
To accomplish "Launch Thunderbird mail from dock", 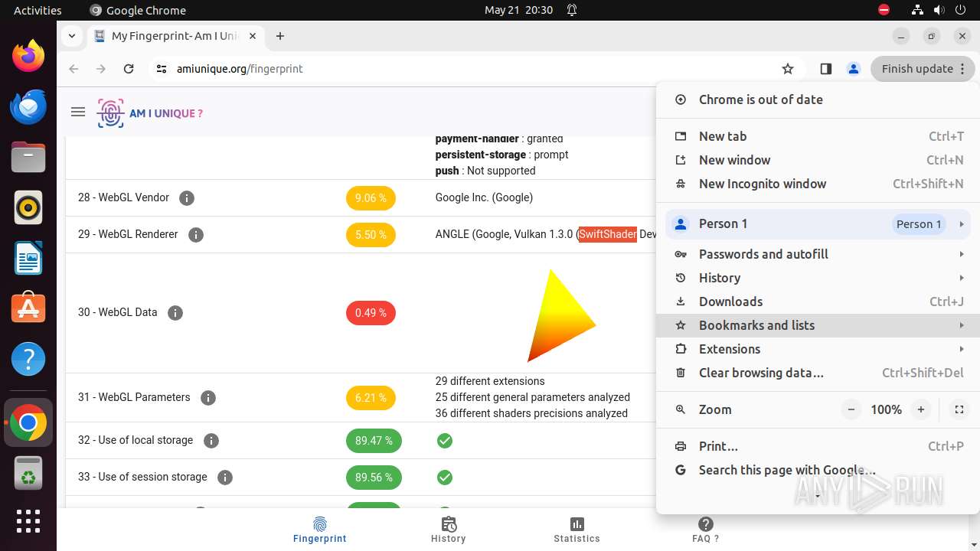I will coord(28,106).
